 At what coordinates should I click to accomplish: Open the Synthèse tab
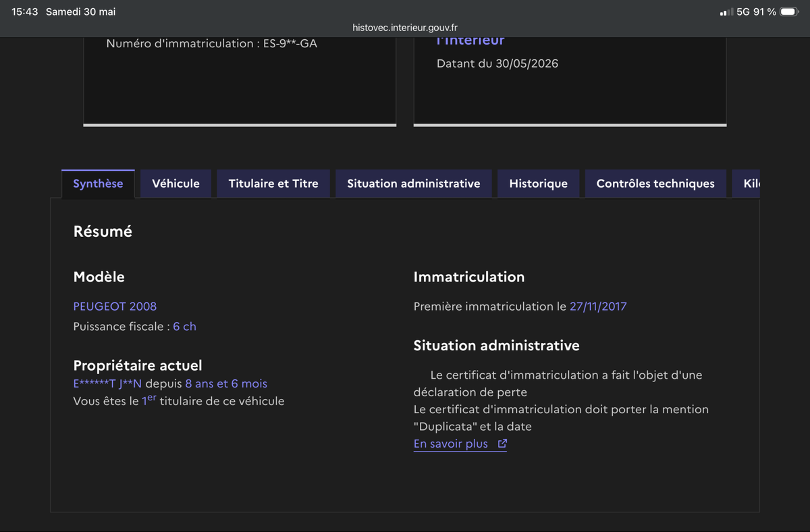[x=98, y=184]
